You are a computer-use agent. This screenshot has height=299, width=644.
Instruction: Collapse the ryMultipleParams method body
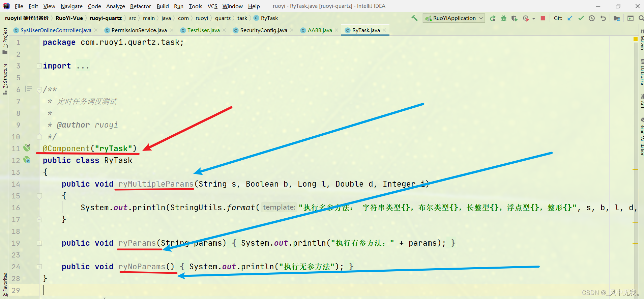pos(39,196)
